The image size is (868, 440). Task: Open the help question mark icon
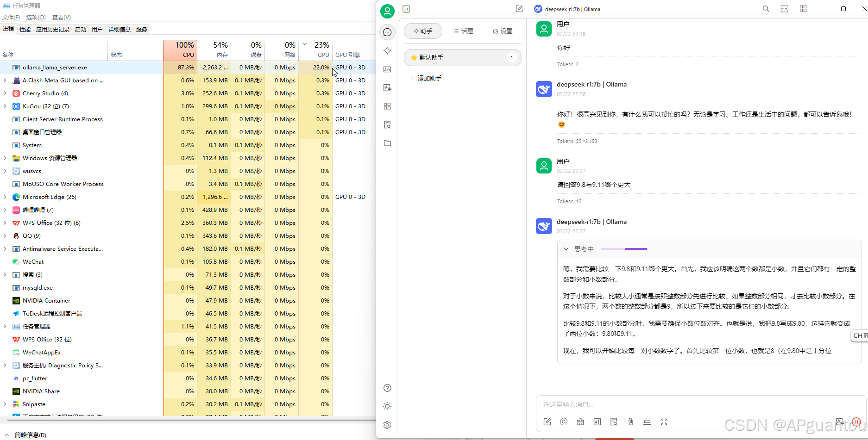(388, 388)
